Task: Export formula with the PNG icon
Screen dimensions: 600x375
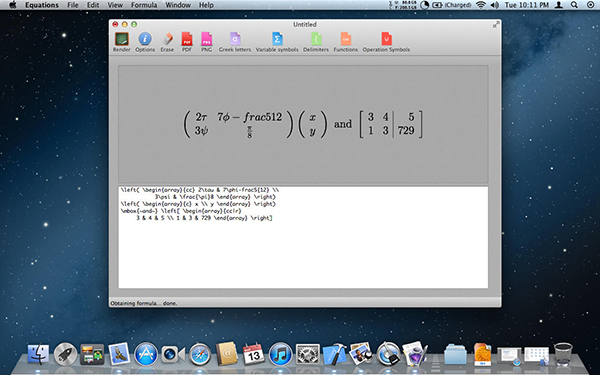Action: (x=206, y=39)
